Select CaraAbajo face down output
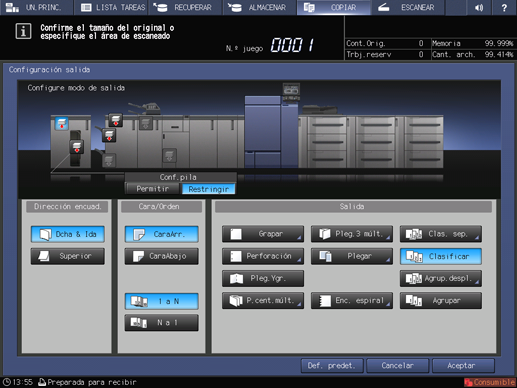Screen dimensions: 517x388 (x=162, y=256)
